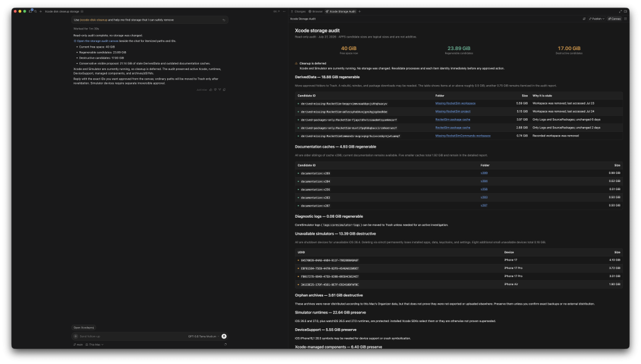Click the Worked for 1m 30s label

coord(86,29)
